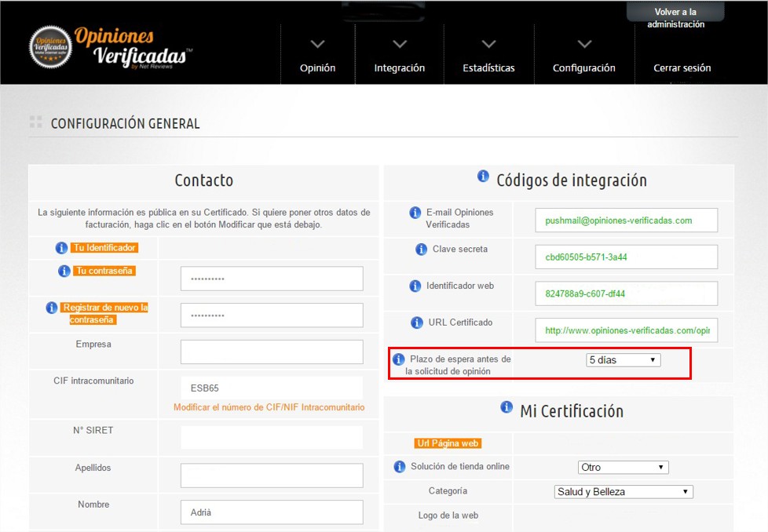Click the URL Certificado field
This screenshot has width=768, height=532.
627,330
